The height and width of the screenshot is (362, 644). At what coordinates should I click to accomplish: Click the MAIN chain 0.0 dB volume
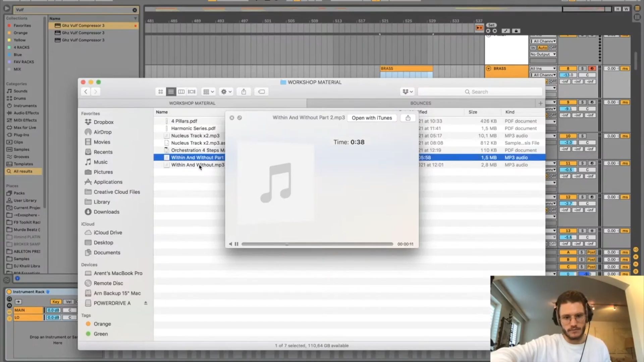pos(53,310)
